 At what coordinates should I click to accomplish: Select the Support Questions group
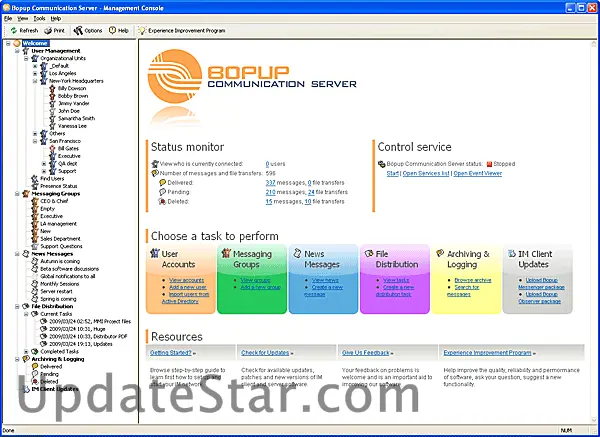tap(61, 246)
